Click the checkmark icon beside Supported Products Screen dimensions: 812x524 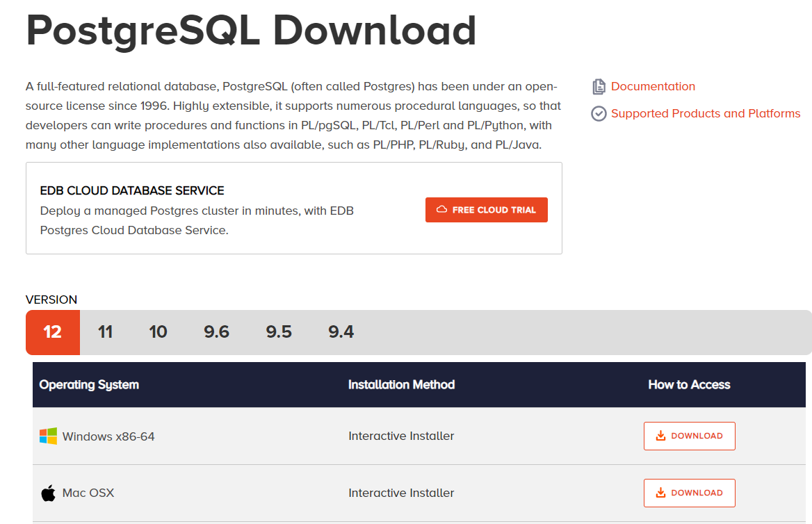(599, 113)
